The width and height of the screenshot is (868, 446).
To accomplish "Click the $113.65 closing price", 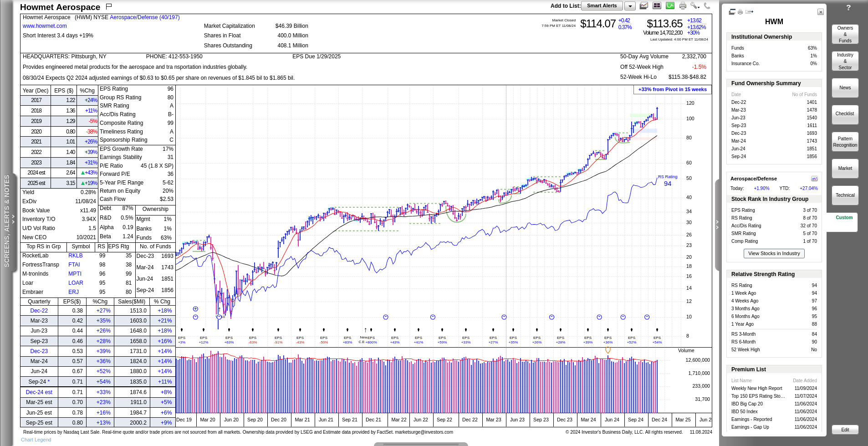I will tap(664, 24).
